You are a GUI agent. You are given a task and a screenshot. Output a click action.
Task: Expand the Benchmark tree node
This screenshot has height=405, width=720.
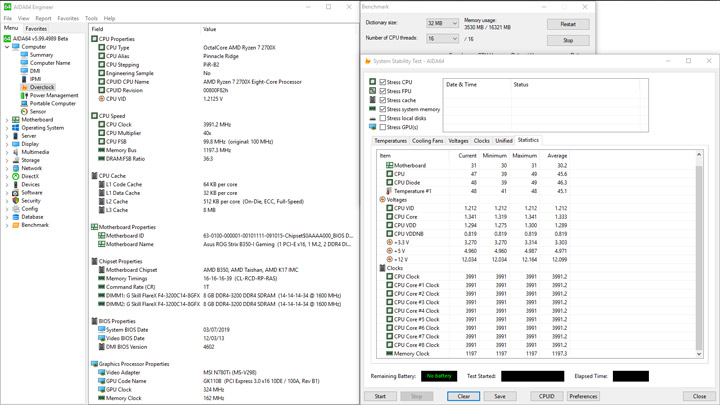tap(7, 225)
